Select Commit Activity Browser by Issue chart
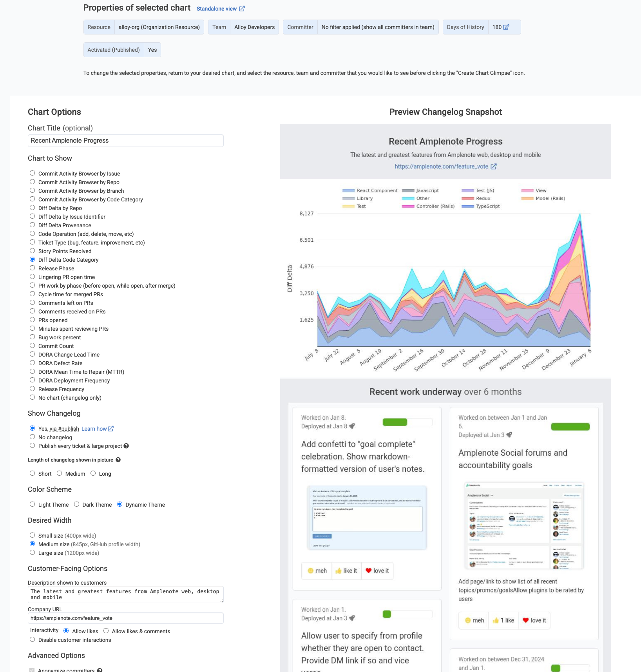This screenshot has height=672, width=641. 33,173
